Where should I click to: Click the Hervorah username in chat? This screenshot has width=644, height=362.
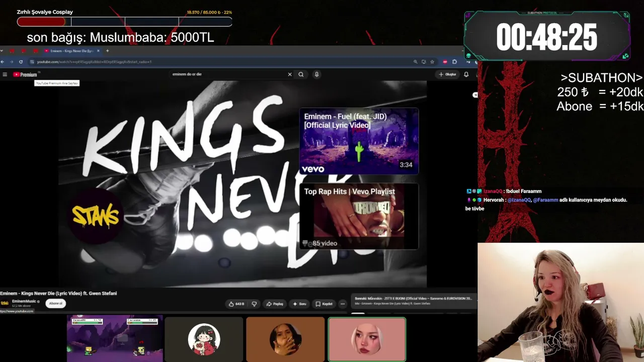tap(494, 200)
